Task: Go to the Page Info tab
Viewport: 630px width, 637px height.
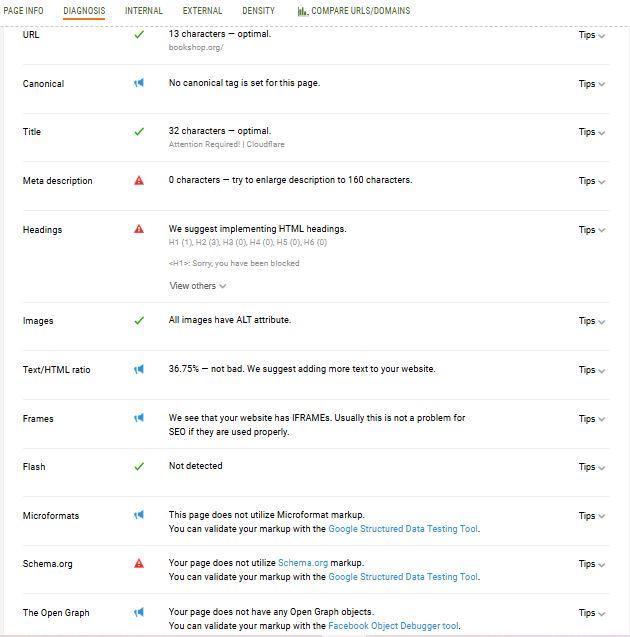Action: [23, 11]
